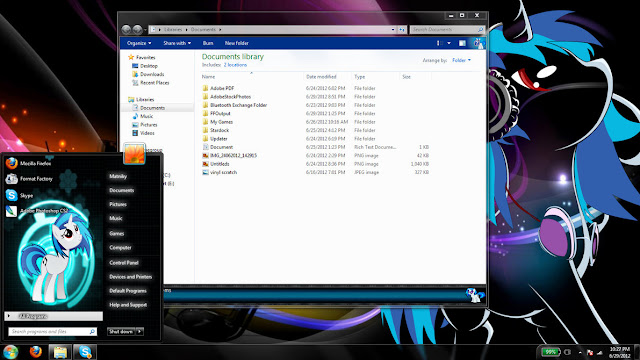Screen dimensions: 640x360
Task: Launch Adobe Photoshop CS2 from the Start menu
Action: 37,211
